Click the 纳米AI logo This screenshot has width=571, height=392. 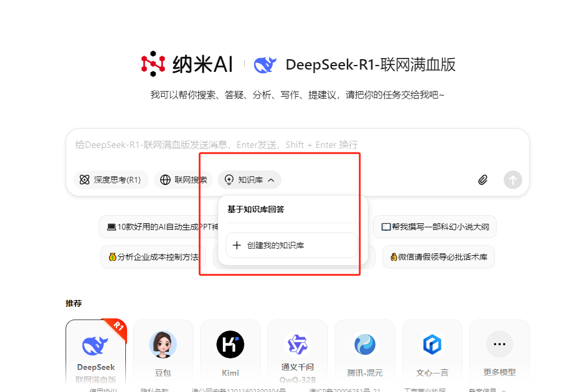point(187,64)
